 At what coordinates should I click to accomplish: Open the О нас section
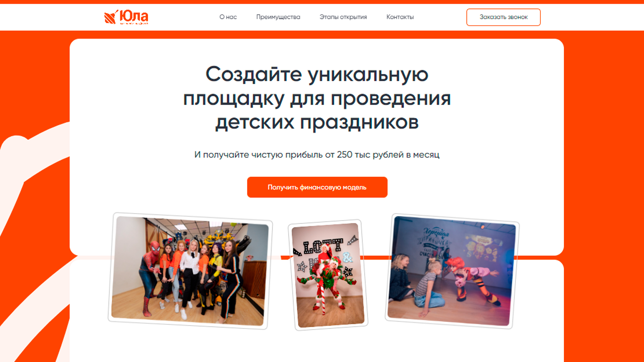228,17
